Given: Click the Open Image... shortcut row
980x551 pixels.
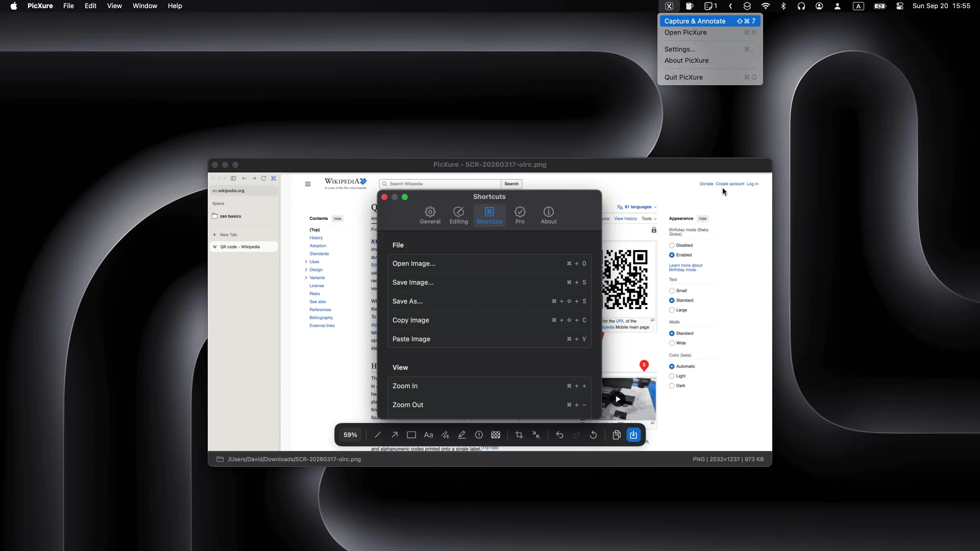Looking at the screenshot, I should tap(489, 264).
